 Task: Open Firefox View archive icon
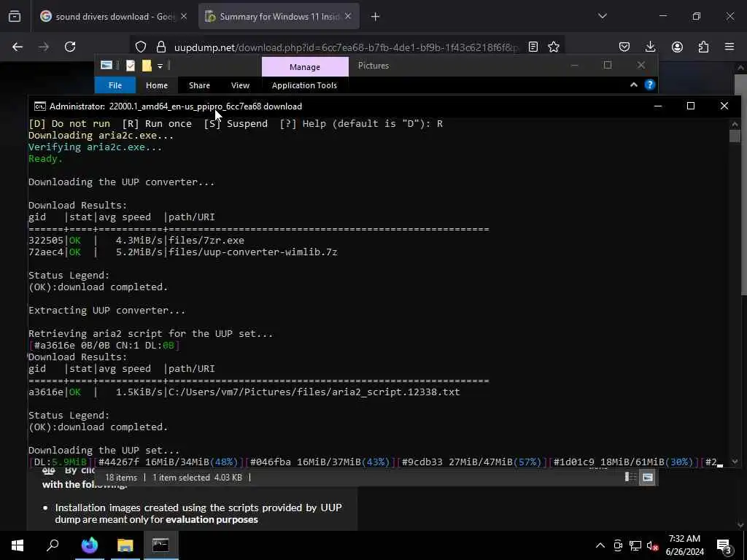[x=15, y=17]
